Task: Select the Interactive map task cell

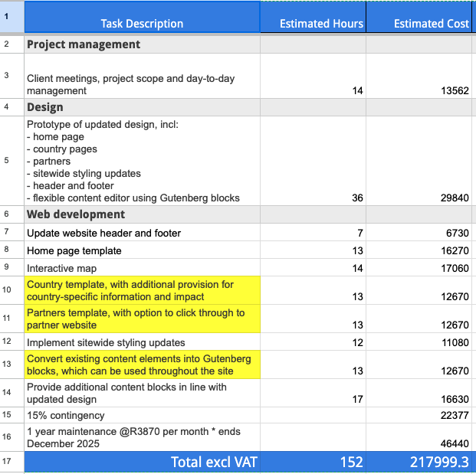Action: pyautogui.click(x=143, y=269)
